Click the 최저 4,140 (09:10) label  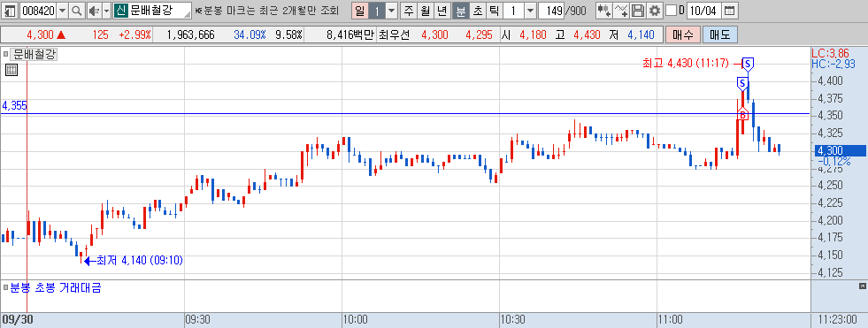(x=140, y=260)
